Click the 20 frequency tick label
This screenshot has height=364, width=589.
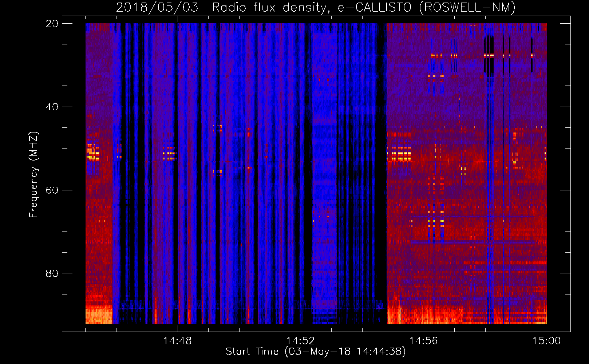pyautogui.click(x=52, y=24)
